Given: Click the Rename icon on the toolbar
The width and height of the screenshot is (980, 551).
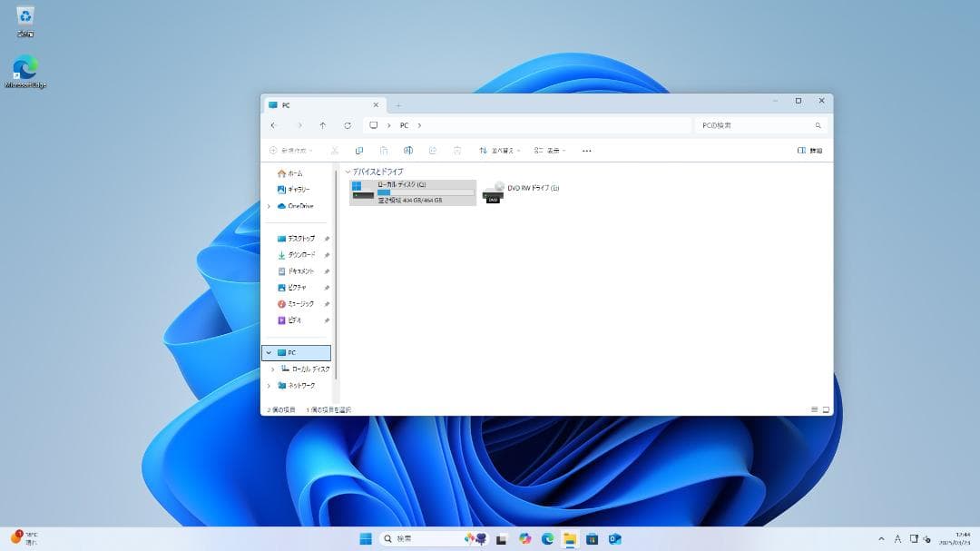Looking at the screenshot, I should pos(408,150).
